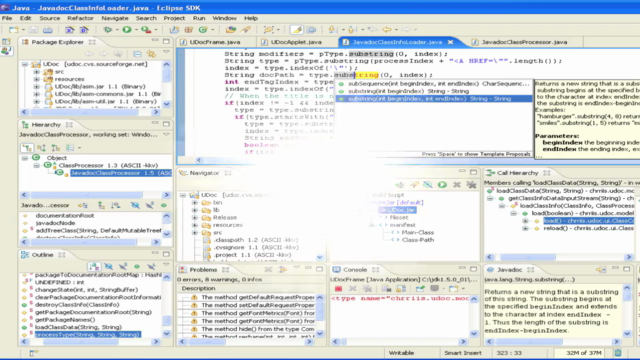Switch to UDocApplet.java editor tab

(x=297, y=42)
